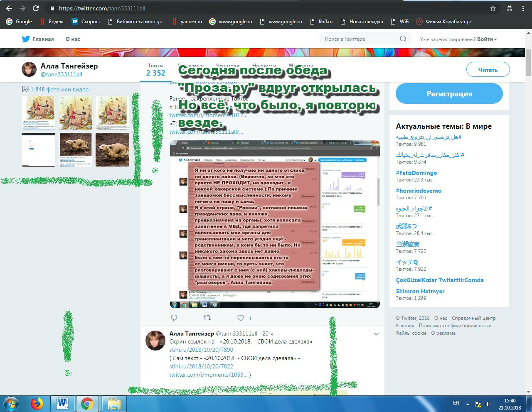Open the О нас menu item
This screenshot has width=532, height=412.
click(x=73, y=39)
